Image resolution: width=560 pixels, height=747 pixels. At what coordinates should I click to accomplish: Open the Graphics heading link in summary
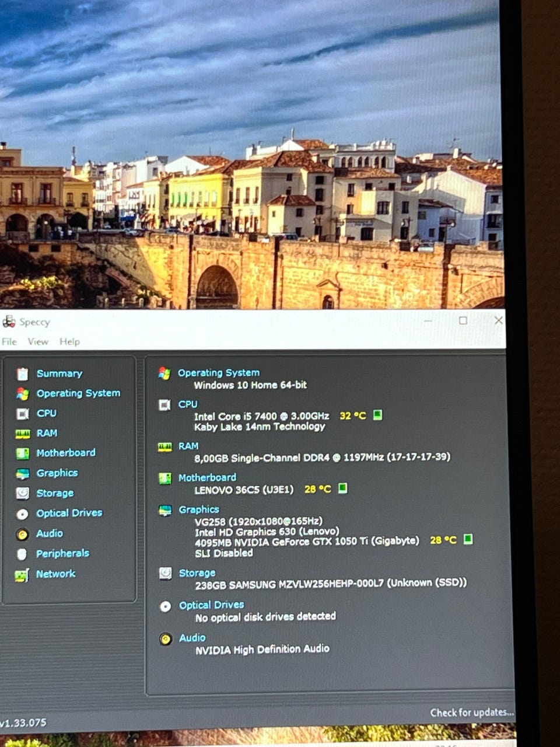coord(199,509)
